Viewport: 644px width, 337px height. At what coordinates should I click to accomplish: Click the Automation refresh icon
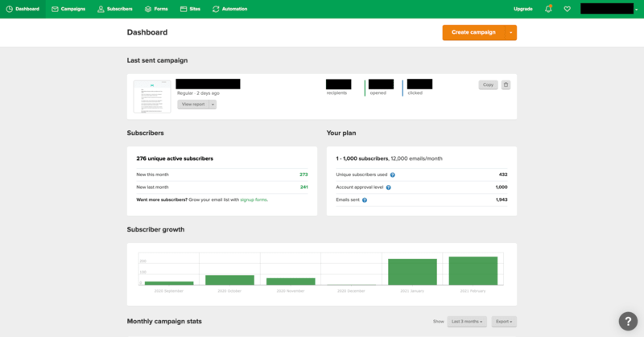coord(216,9)
